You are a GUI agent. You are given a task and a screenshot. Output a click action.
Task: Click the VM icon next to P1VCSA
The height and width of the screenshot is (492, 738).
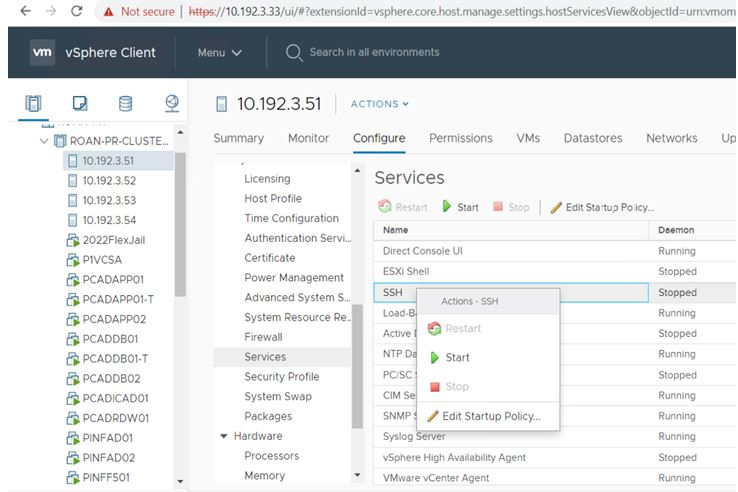click(x=72, y=260)
